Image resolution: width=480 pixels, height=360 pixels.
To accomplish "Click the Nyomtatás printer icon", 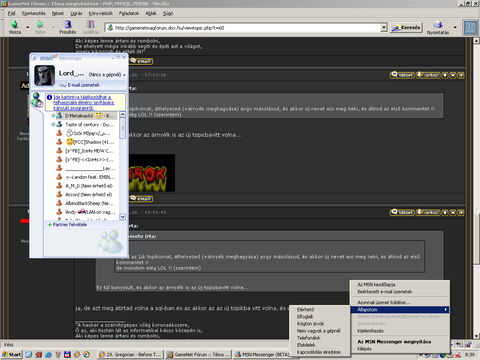I will tap(438, 25).
